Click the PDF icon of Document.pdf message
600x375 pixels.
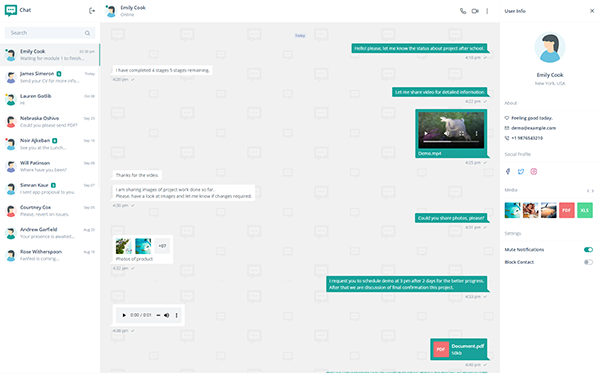[441, 349]
